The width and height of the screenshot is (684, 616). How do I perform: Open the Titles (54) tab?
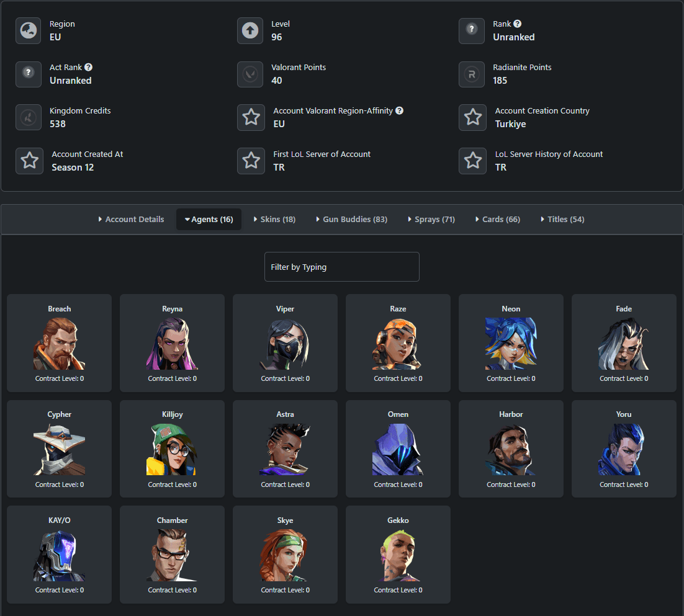click(x=563, y=219)
